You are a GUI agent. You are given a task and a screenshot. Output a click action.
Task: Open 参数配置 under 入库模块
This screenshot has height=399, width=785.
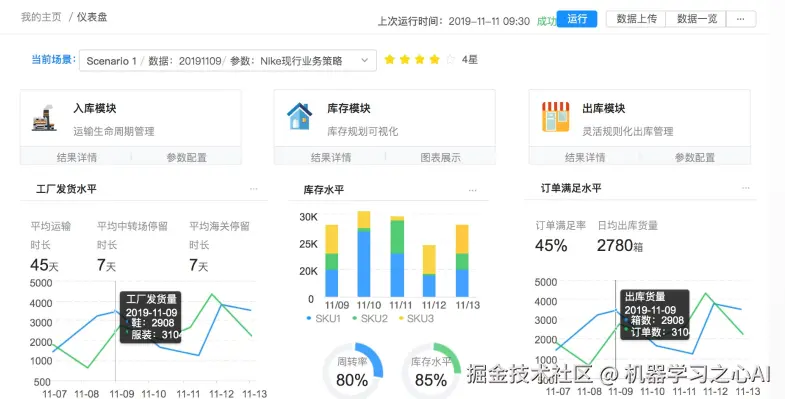point(186,157)
